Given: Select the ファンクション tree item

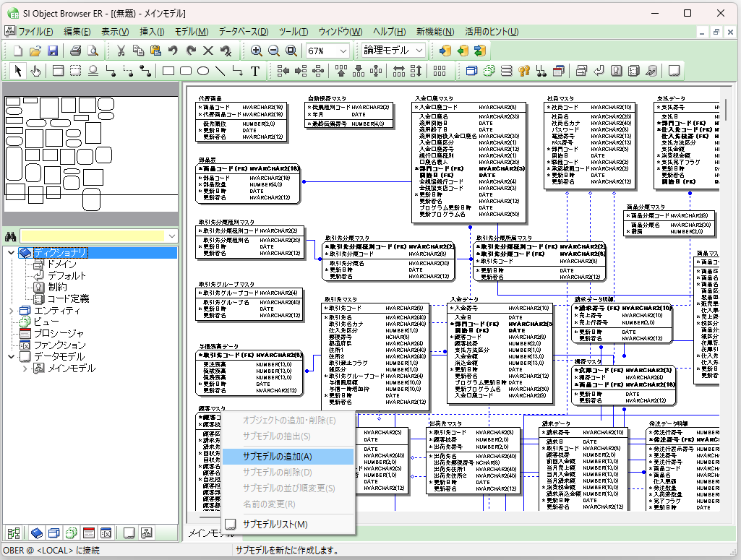Looking at the screenshot, I should (59, 345).
